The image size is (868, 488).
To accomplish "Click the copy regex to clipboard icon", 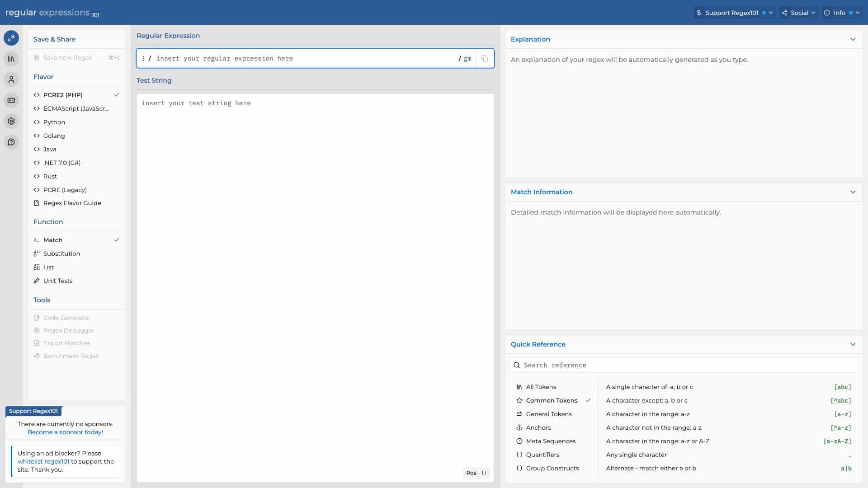I will tap(485, 58).
